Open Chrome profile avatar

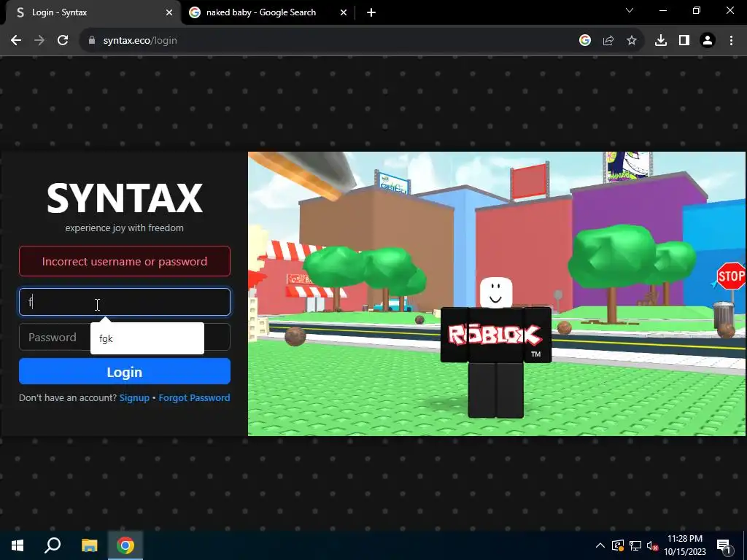pyautogui.click(x=708, y=41)
